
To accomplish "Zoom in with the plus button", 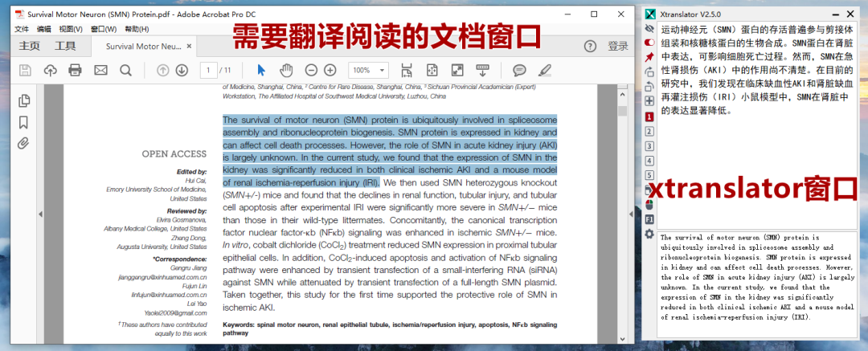I will [330, 71].
